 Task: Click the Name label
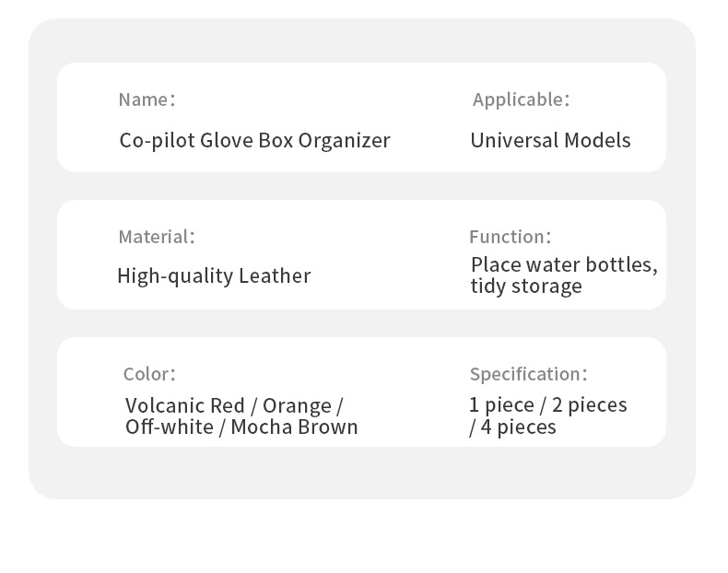[147, 99]
